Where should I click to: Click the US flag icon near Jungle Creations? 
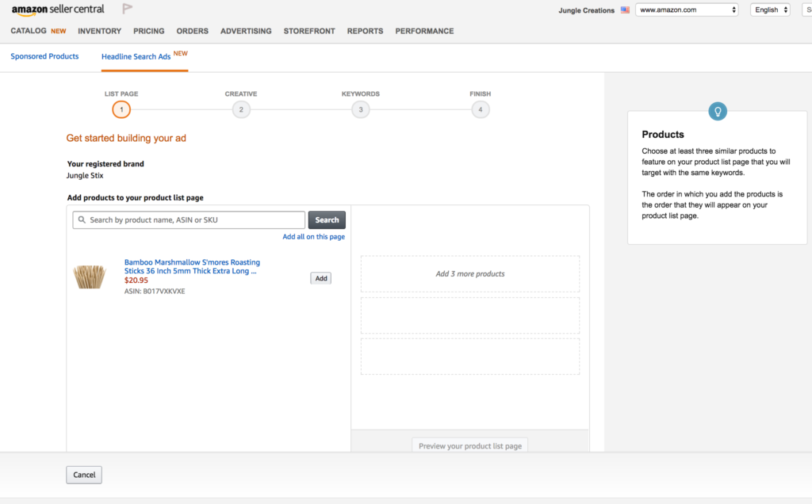tap(625, 10)
